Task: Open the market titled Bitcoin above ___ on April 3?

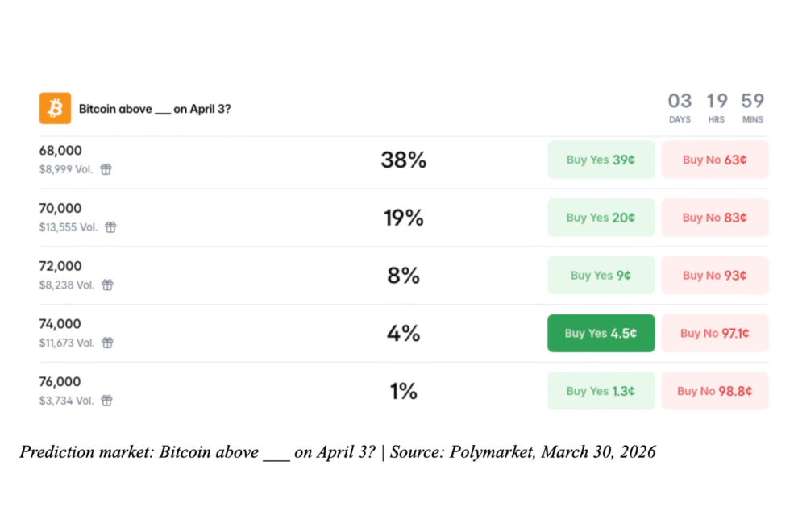Action: point(153,109)
